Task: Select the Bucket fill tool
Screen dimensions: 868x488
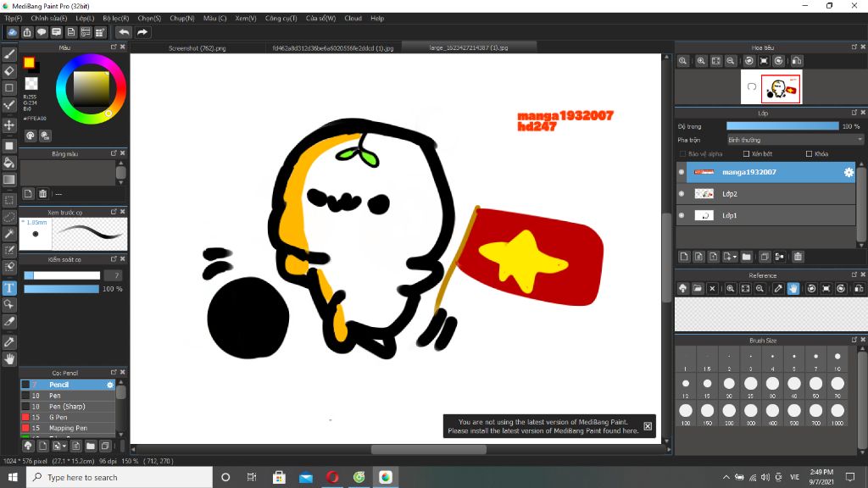Action: click(x=8, y=163)
